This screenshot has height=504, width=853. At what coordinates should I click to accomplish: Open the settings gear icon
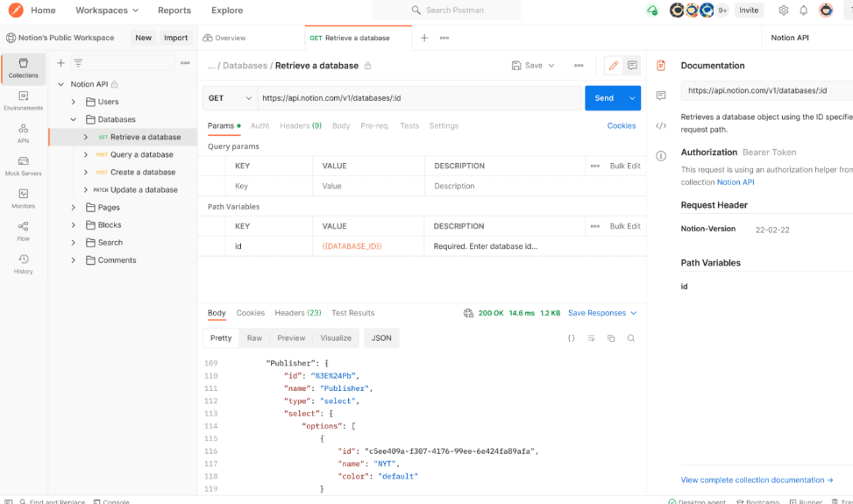tap(784, 11)
